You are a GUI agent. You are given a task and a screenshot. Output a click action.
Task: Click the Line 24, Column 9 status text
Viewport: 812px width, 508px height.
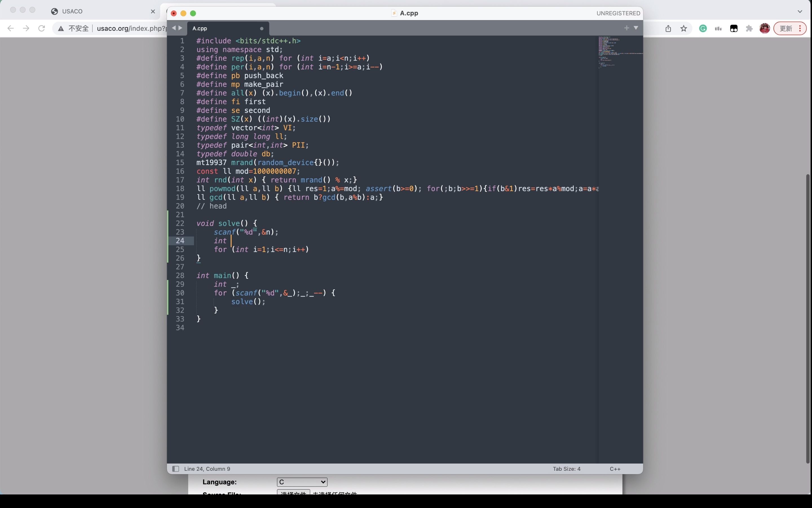pos(207,469)
